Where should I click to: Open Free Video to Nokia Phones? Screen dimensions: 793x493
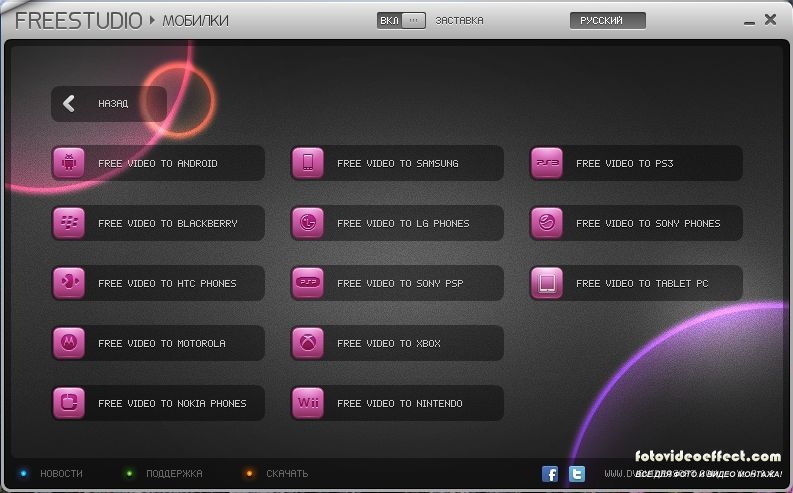coord(158,403)
